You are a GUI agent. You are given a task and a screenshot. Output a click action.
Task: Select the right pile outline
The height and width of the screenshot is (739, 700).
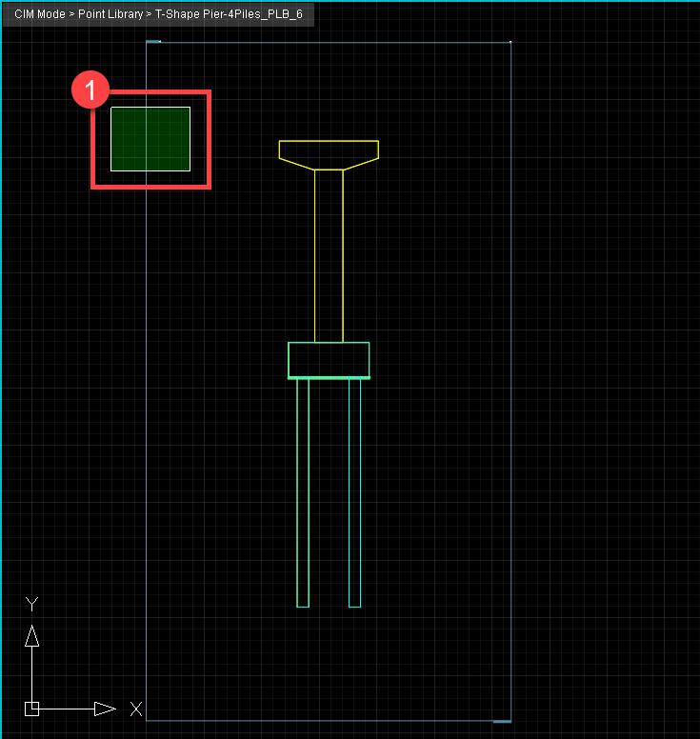(354, 493)
